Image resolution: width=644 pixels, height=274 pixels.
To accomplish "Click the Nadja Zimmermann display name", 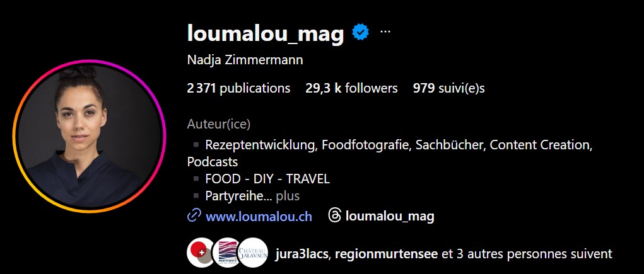I will 245,60.
